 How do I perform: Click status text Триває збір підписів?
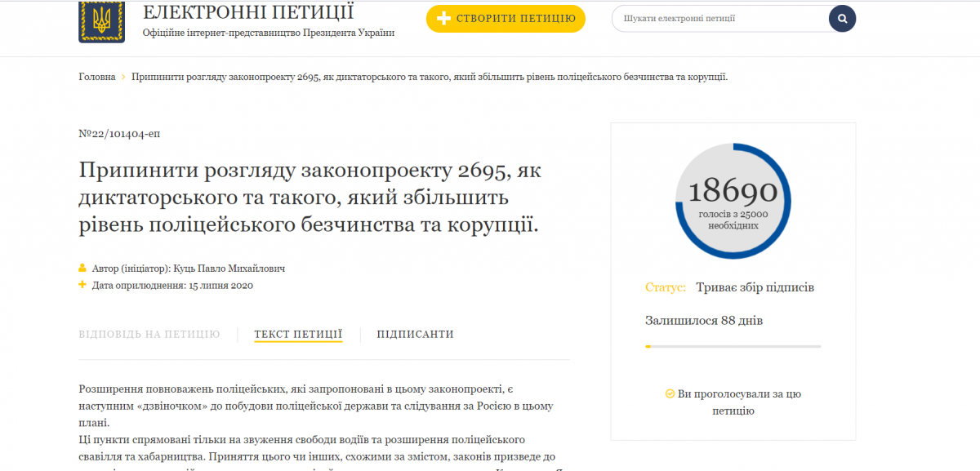(755, 287)
